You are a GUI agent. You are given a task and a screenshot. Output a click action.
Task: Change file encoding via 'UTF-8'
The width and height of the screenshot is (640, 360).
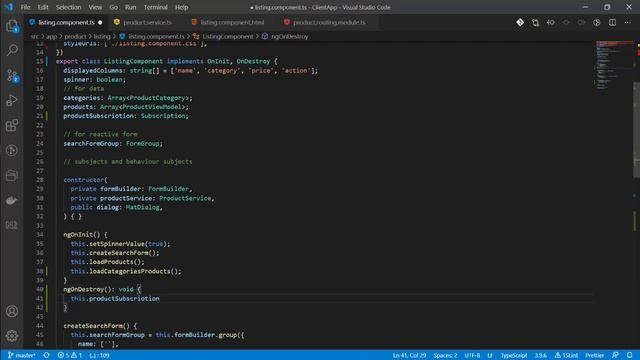click(x=472, y=355)
